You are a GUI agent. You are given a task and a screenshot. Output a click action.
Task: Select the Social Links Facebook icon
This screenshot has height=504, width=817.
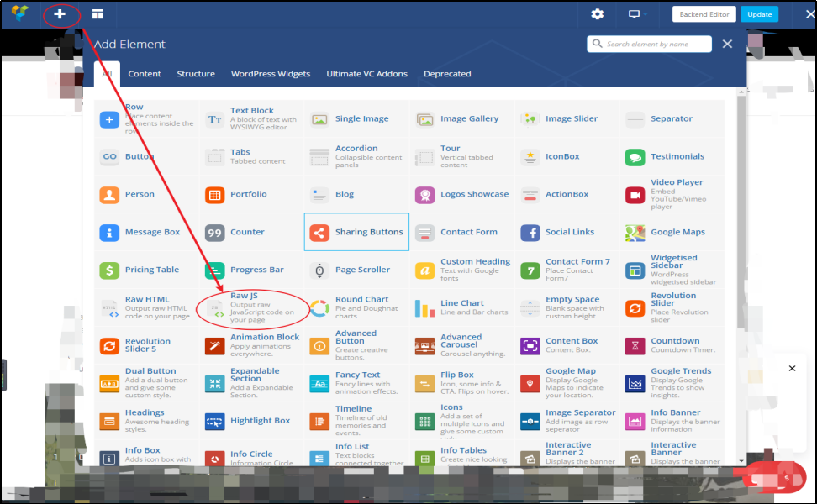(x=530, y=233)
